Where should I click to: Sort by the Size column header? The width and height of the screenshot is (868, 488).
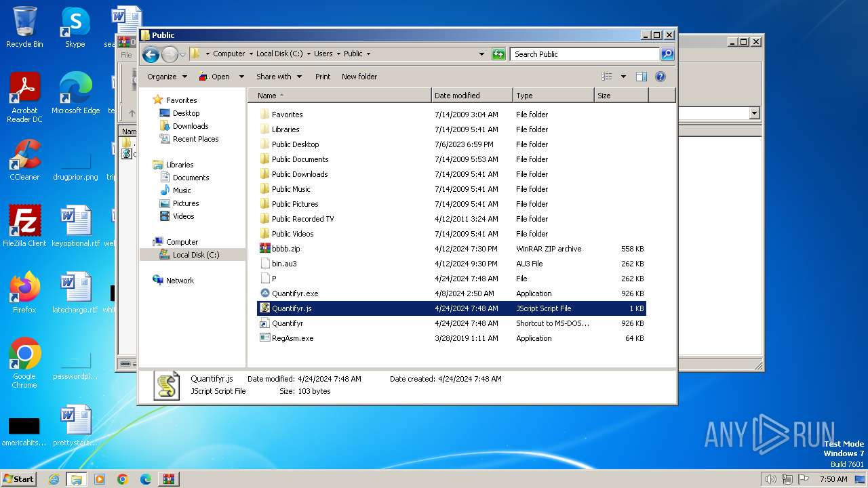[621, 96]
